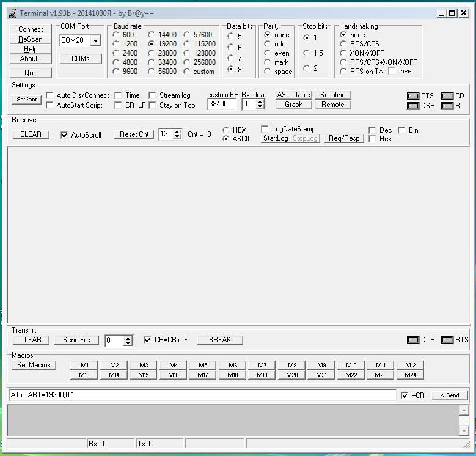Click the AT+UART command input field
This screenshot has width=476, height=456.
click(x=202, y=395)
